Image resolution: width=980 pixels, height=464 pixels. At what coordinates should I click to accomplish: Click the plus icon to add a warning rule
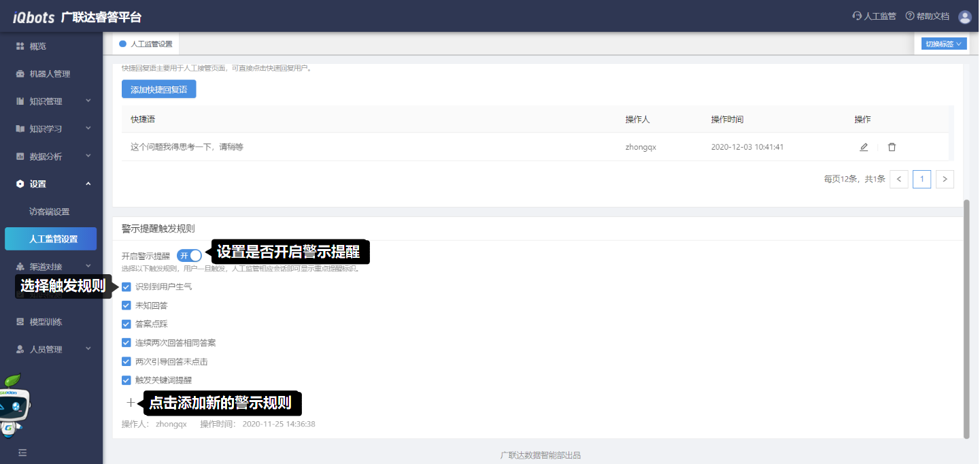(131, 402)
